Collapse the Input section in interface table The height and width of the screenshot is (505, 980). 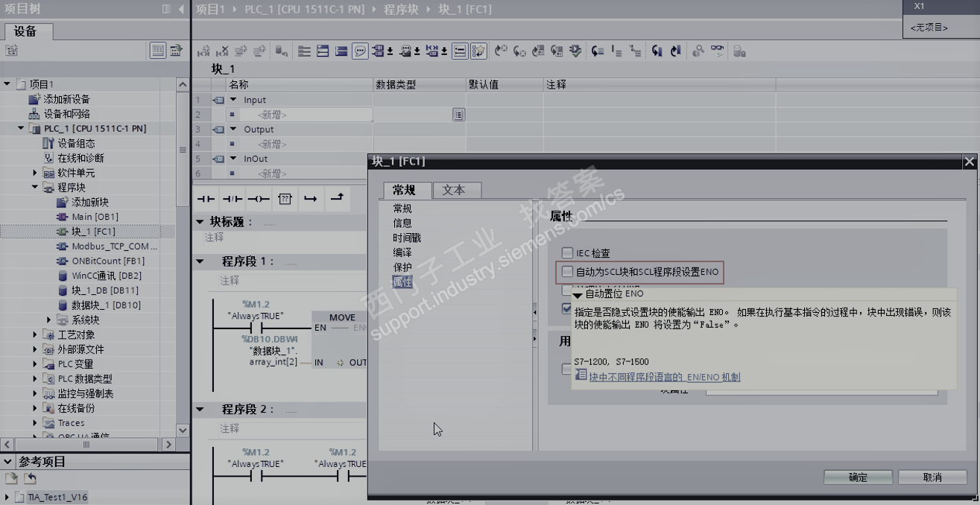pos(233,100)
